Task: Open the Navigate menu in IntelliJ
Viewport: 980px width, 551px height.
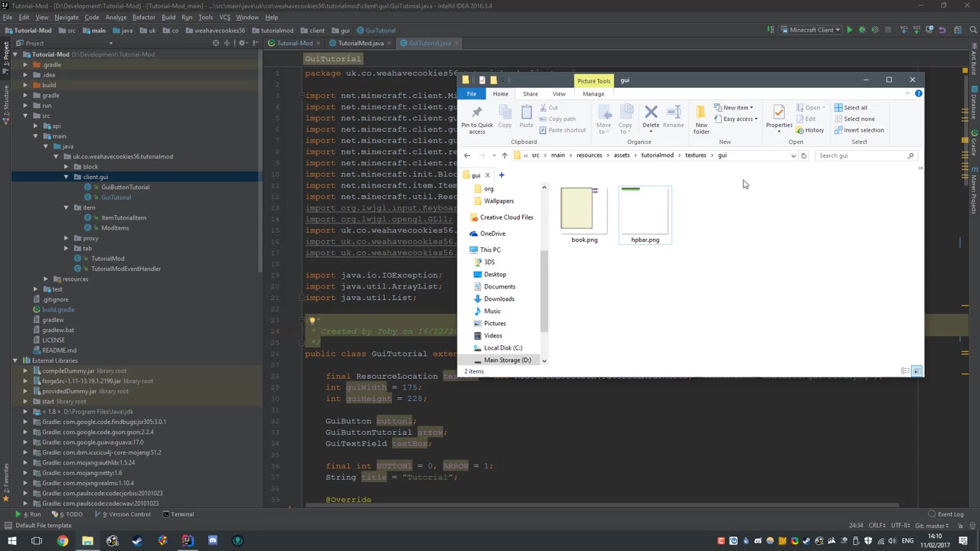Action: [66, 17]
